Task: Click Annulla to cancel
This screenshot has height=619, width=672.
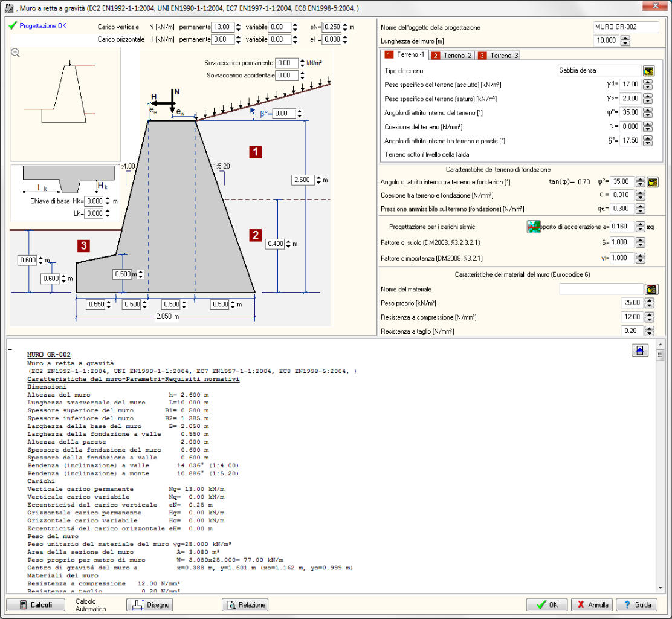Action: pos(592,605)
